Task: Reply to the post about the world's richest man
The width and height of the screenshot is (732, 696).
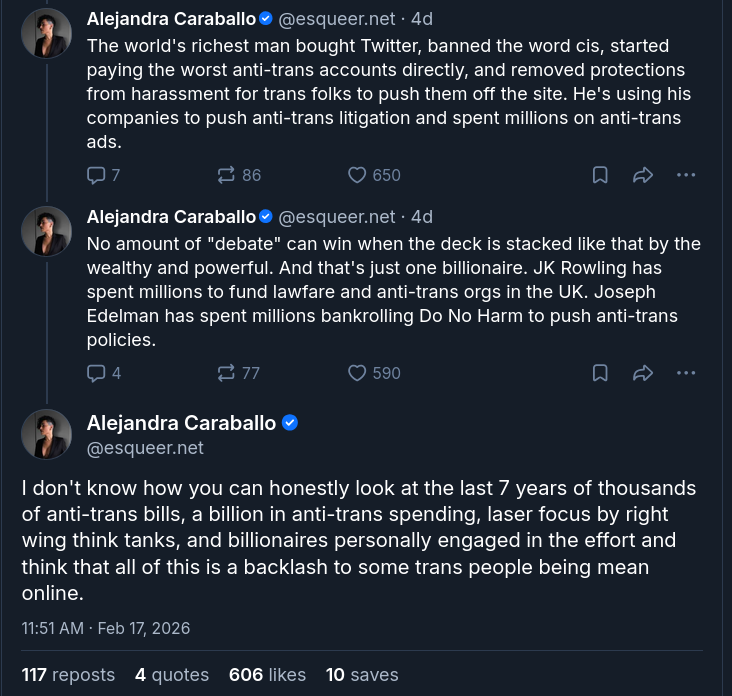Action: pyautogui.click(x=103, y=175)
